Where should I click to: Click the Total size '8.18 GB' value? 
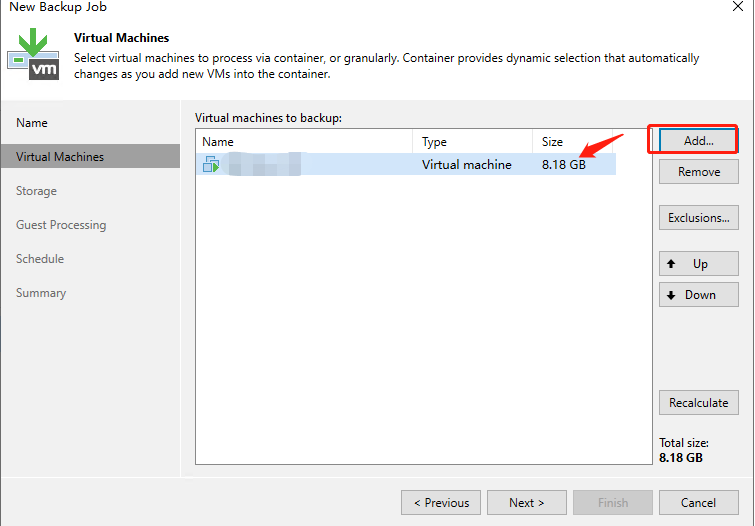coord(680,458)
